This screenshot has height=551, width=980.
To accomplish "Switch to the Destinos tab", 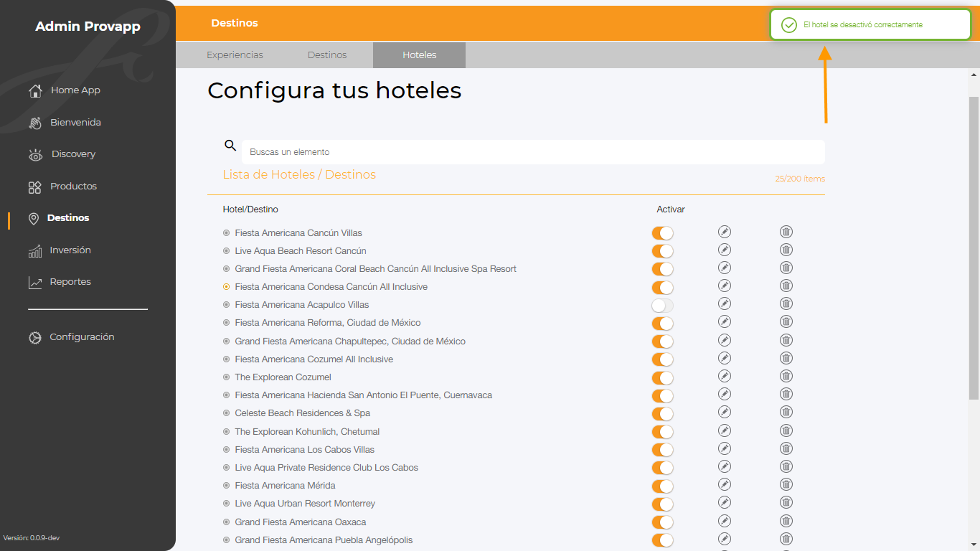I will (x=327, y=55).
